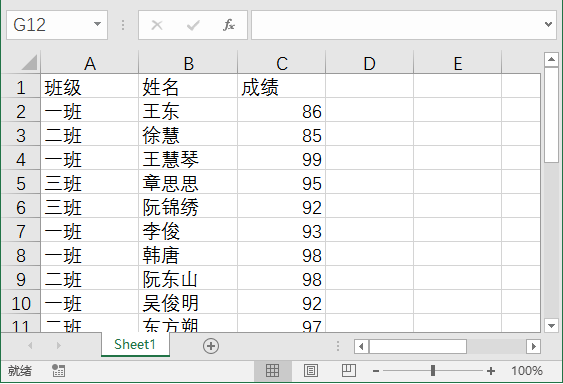Click cell with 姓名 header
This screenshot has width=563, height=384.
188,86
